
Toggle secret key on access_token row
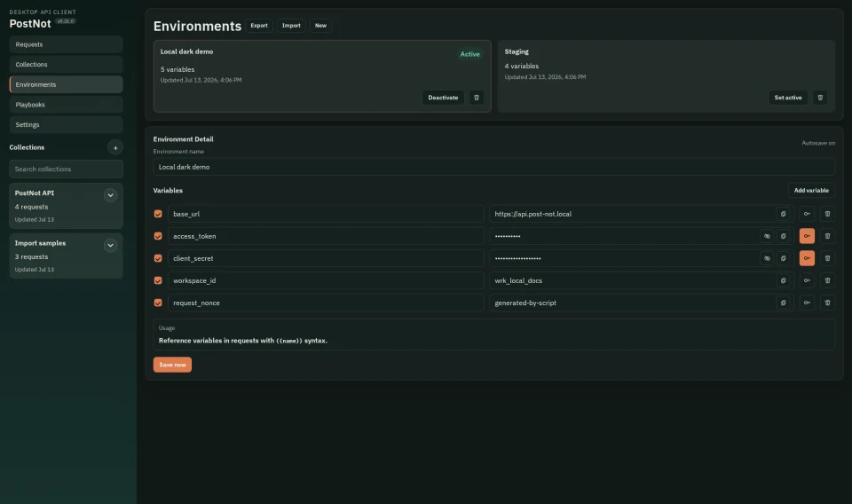coord(807,236)
